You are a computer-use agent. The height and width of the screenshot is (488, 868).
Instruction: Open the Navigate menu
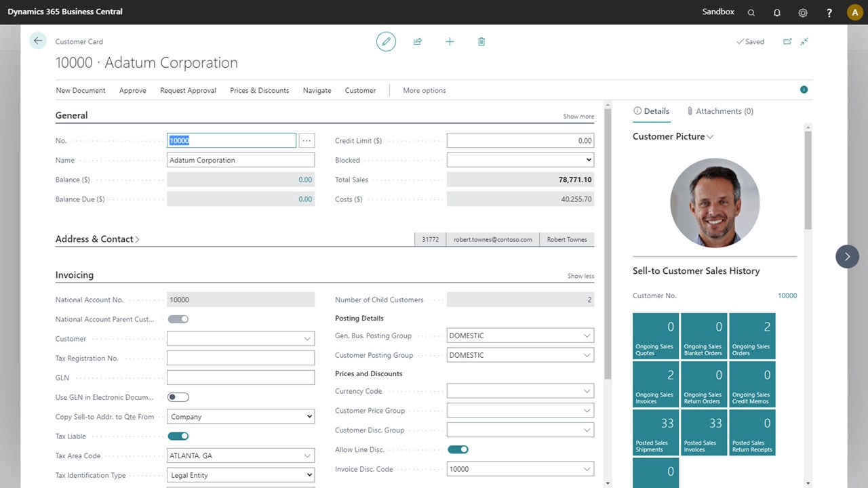(317, 90)
